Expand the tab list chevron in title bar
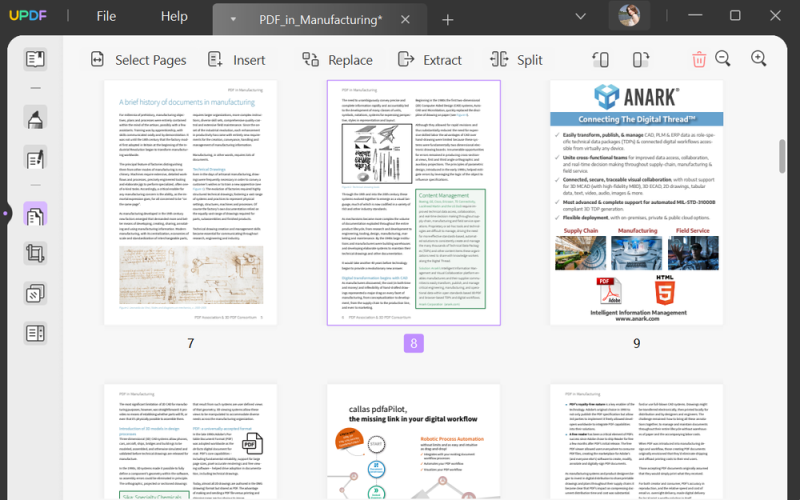The height and width of the screenshot is (500, 800). click(580, 16)
